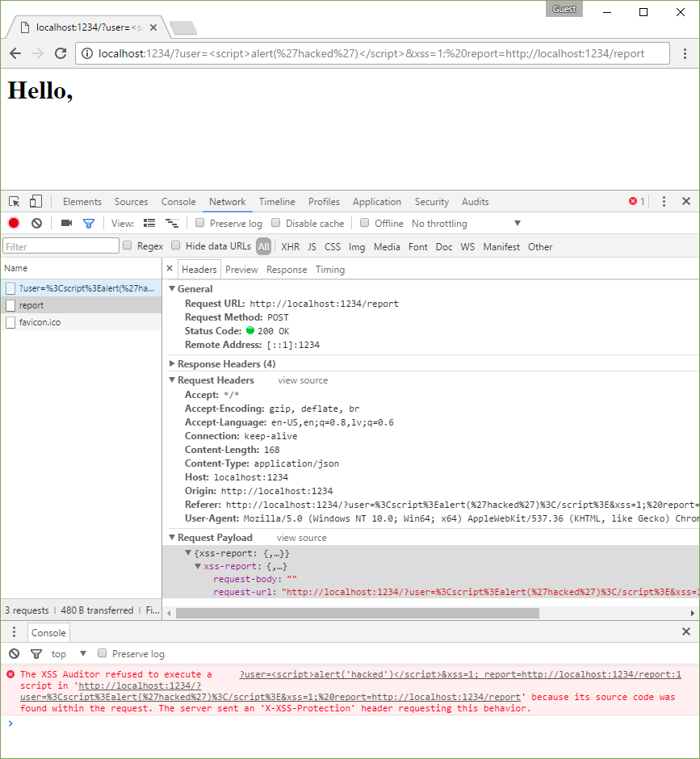Click view source next to Request Payload
The width and height of the screenshot is (700, 759).
point(302,538)
